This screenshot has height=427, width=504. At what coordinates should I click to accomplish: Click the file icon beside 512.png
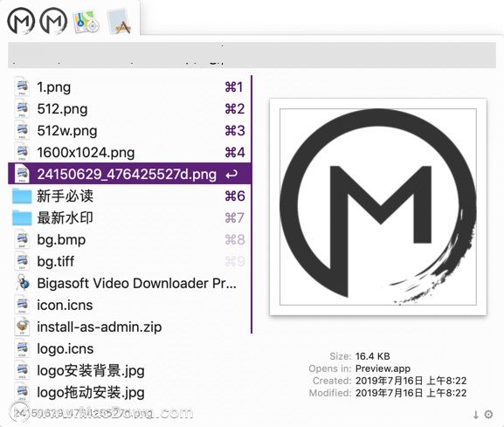coord(22,108)
